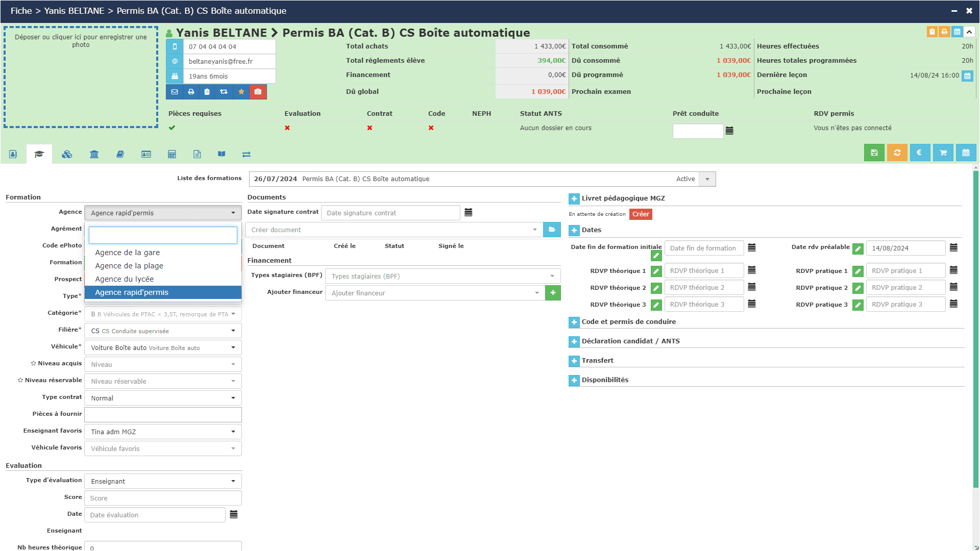Click green pencil beside Date rdv préalable
Viewport: 980px width, 551px height.
858,249
